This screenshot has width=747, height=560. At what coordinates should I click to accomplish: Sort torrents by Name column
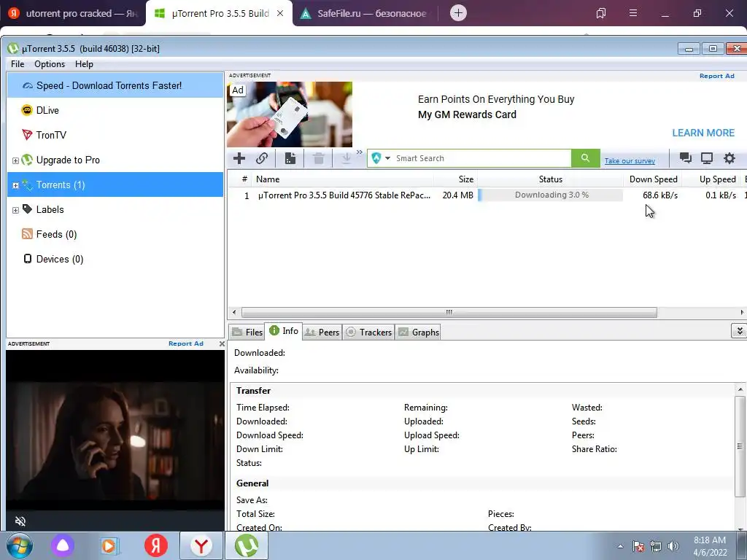[x=342, y=179]
